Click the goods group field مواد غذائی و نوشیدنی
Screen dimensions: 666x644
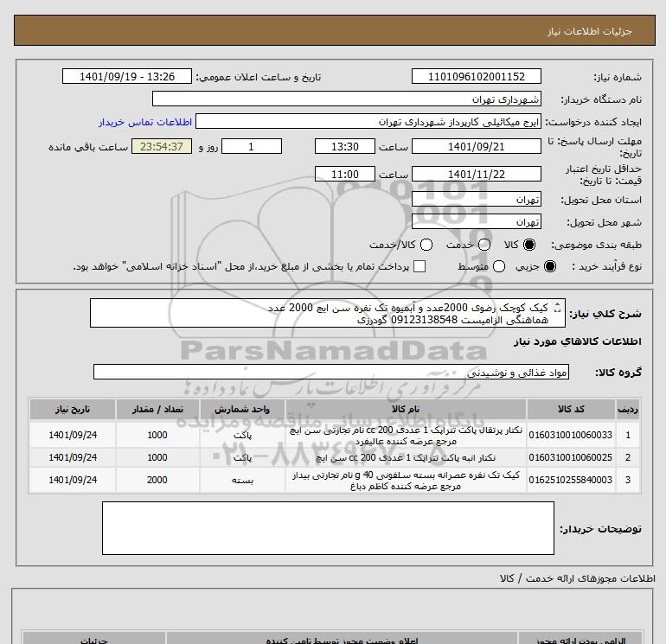331,372
